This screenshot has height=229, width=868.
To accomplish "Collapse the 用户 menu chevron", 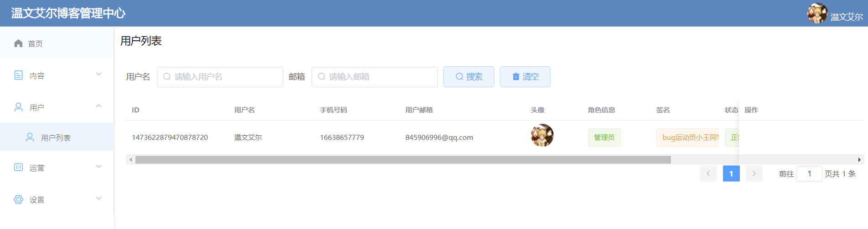I will [99, 106].
